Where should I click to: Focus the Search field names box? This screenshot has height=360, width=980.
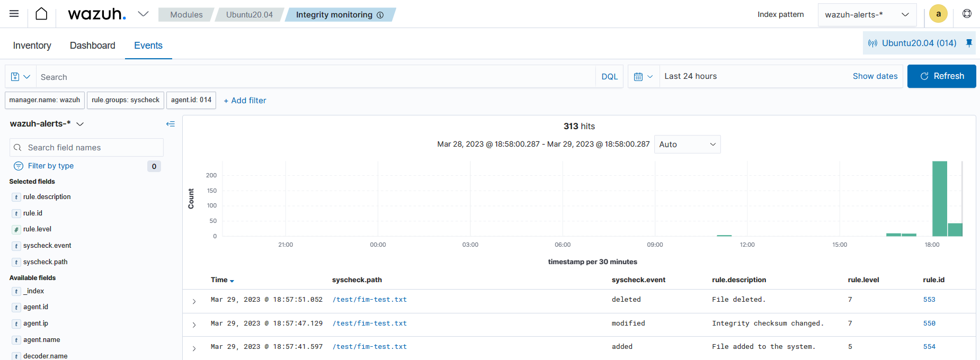(87, 148)
